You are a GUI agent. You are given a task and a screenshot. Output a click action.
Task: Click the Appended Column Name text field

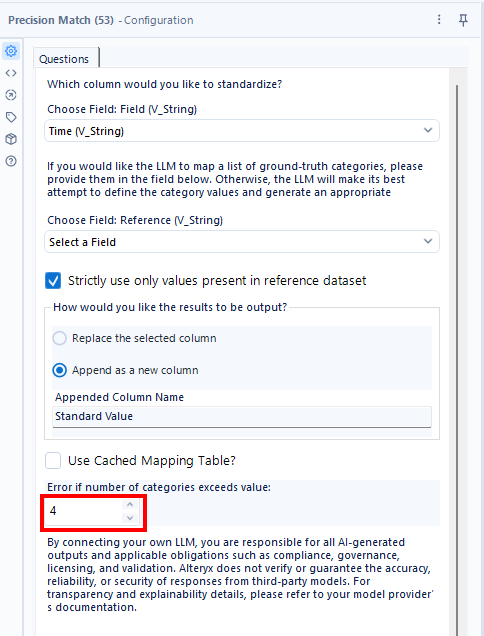[242, 417]
